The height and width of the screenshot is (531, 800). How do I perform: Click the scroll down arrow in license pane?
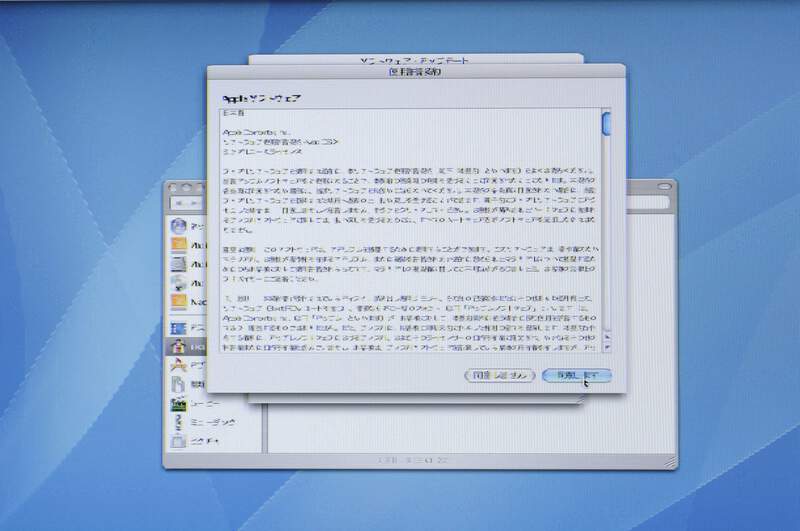(x=606, y=348)
